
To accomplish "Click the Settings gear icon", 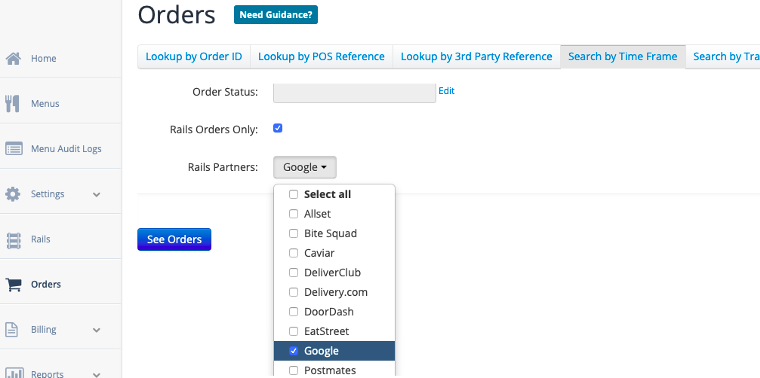I will coord(13,194).
